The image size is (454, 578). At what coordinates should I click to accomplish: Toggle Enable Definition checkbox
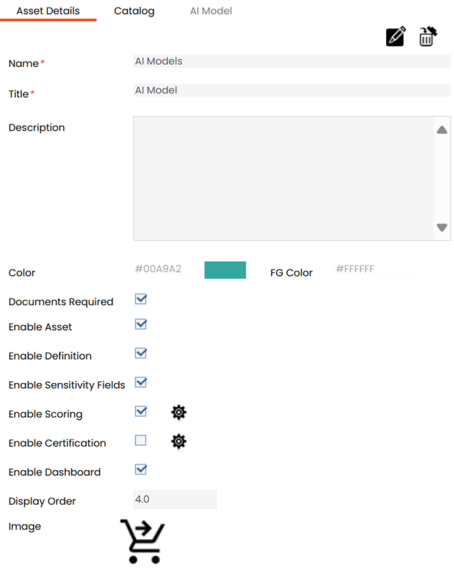141,353
